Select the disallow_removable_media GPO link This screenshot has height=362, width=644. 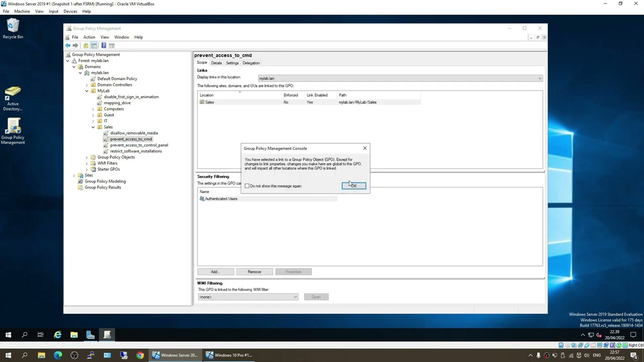(134, 133)
